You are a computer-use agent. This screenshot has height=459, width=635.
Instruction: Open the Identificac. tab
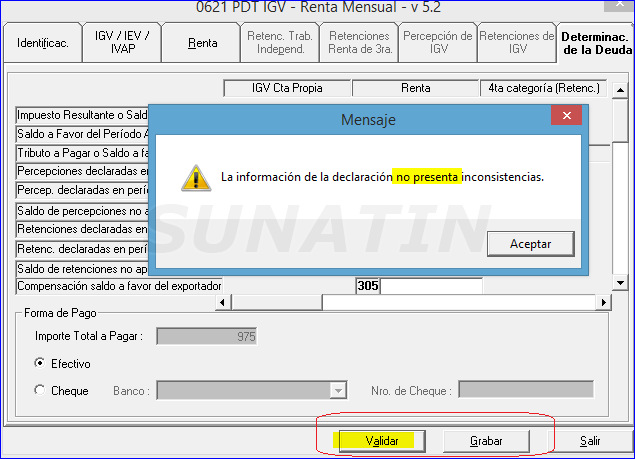[x=43, y=43]
